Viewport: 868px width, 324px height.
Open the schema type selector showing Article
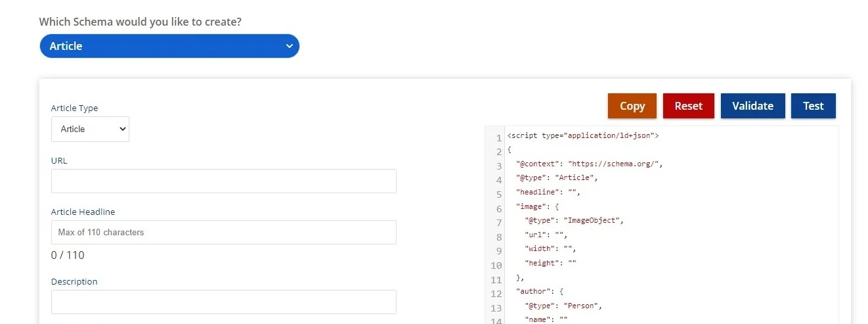pos(169,46)
